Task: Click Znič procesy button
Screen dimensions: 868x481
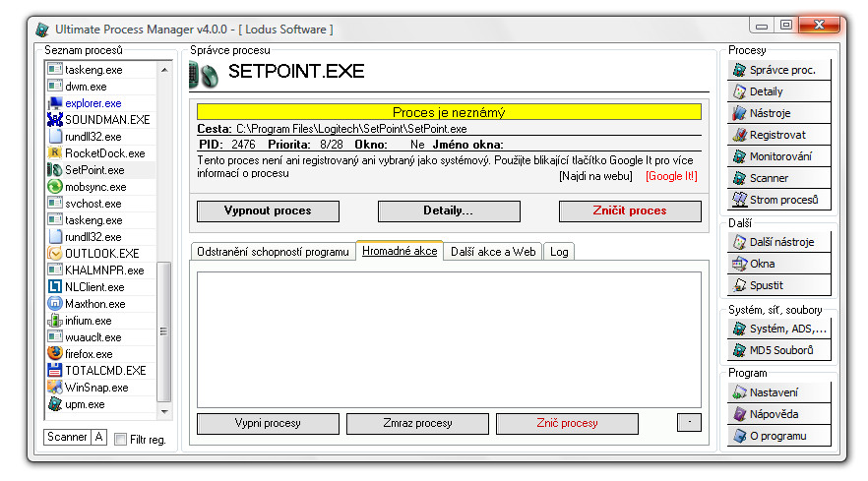Action: 567,423
